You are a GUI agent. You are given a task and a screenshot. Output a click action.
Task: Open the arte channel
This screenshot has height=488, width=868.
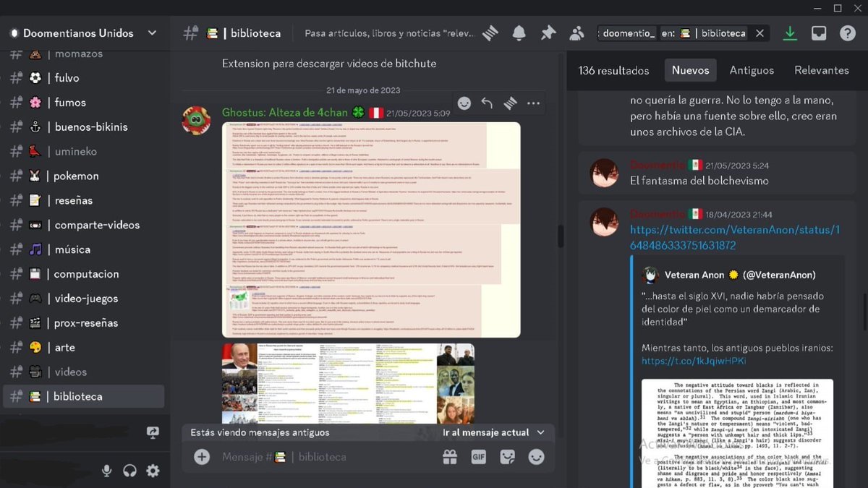tap(84, 348)
